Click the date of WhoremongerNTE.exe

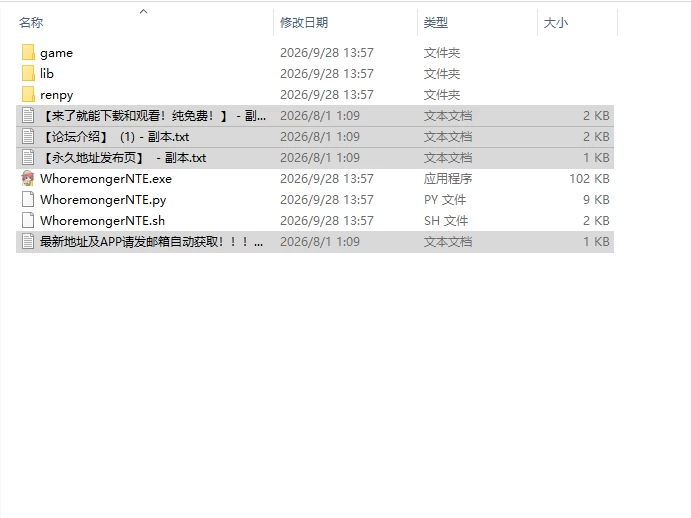pyautogui.click(x=327, y=179)
